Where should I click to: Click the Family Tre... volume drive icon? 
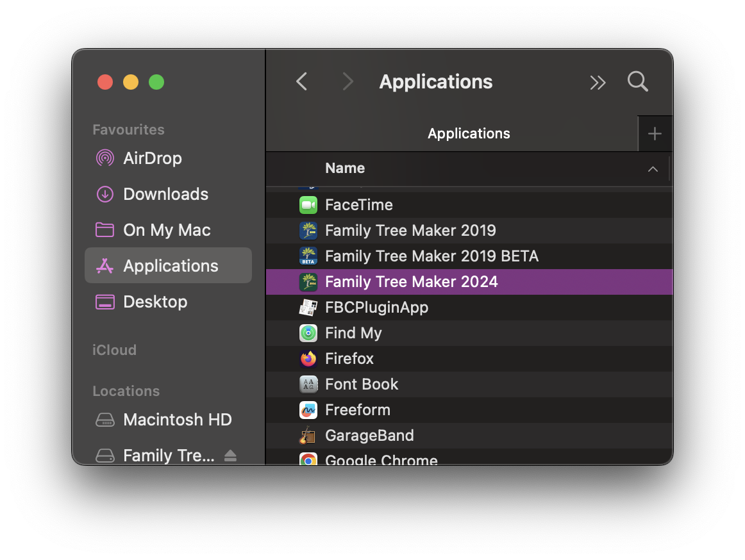click(105, 456)
